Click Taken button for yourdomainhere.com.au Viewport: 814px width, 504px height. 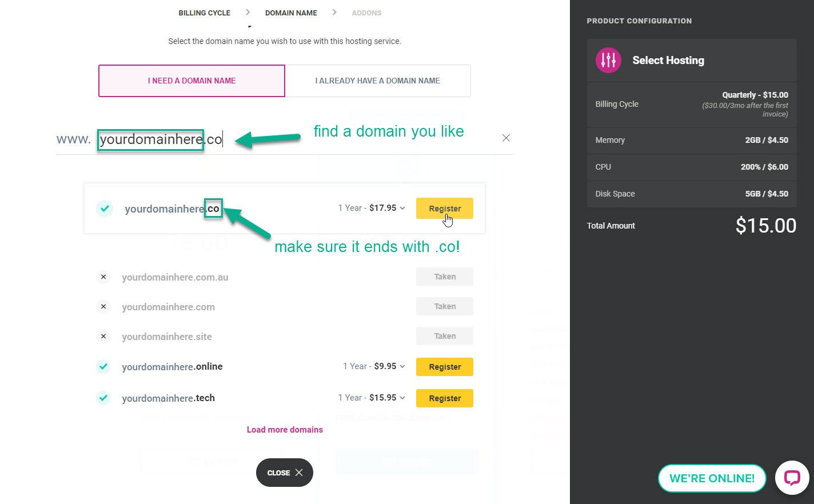[445, 277]
